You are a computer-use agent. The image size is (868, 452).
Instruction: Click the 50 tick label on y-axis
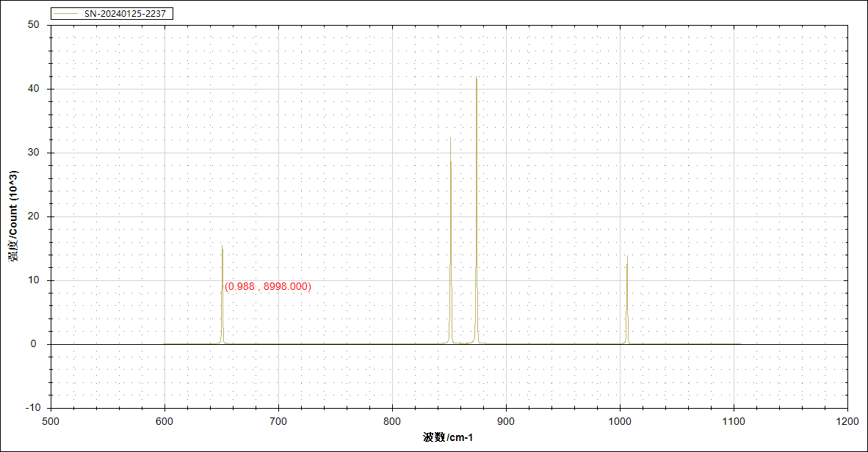coord(33,25)
